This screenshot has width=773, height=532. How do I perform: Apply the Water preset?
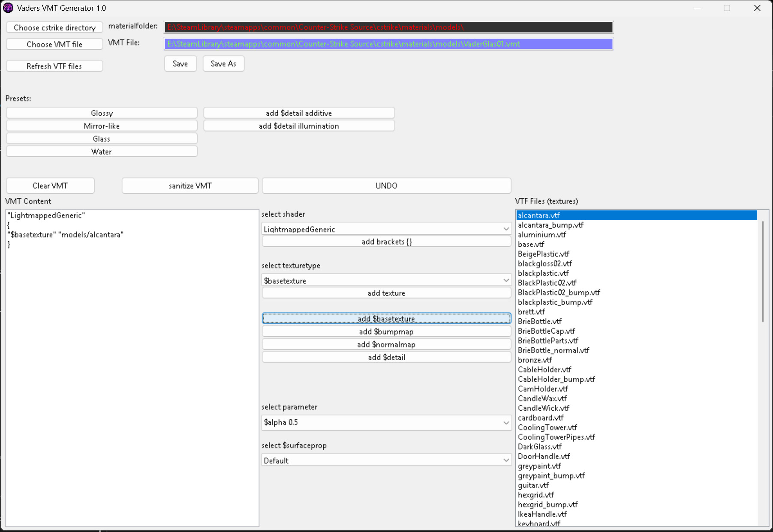[102, 152]
